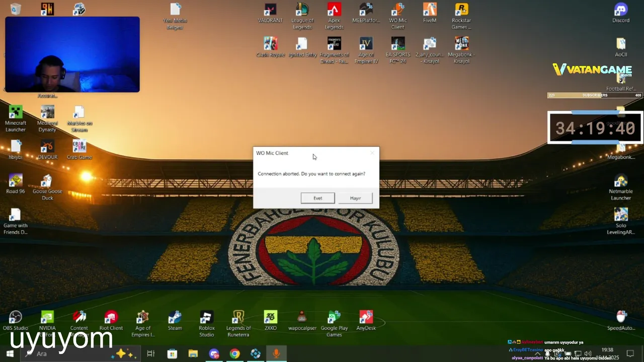Select the Clash Royale desktop icon

[271, 47]
